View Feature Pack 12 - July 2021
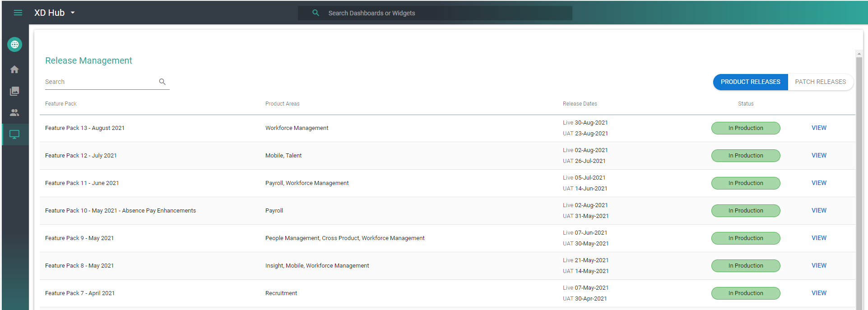Viewport: 868px width, 310px height. pyautogui.click(x=819, y=155)
